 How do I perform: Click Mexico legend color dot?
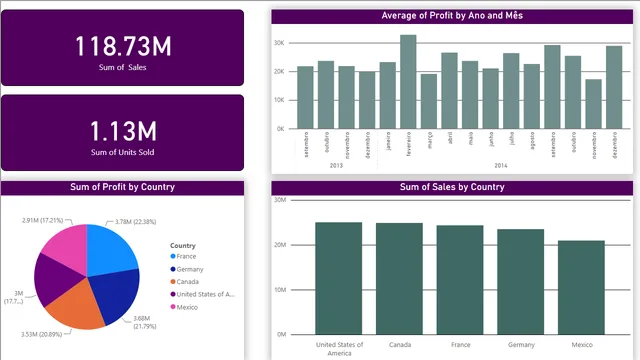point(173,307)
